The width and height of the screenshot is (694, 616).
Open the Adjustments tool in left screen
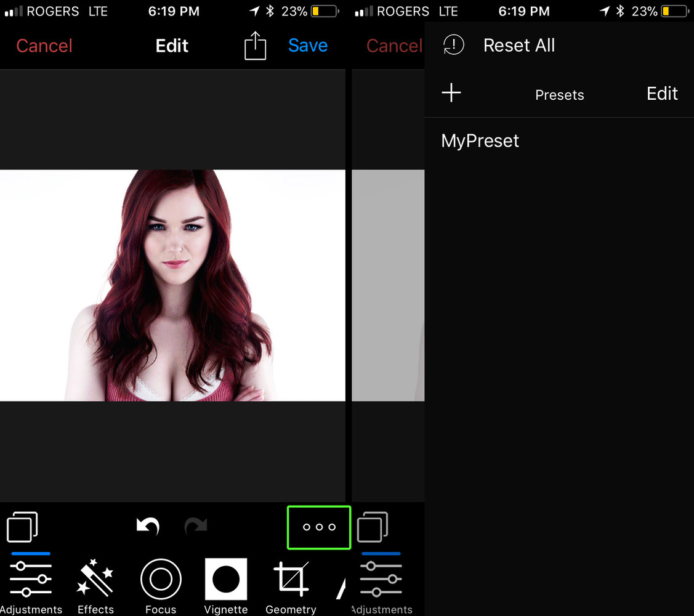[31, 585]
